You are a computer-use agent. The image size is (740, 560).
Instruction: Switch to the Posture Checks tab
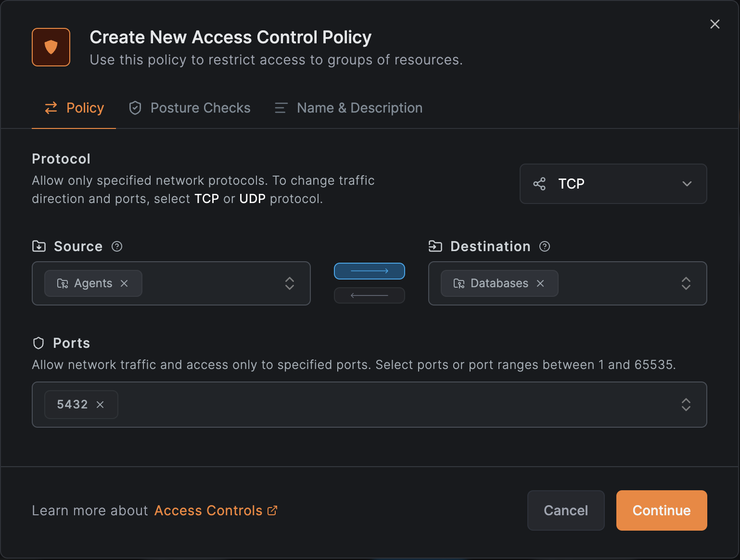[x=190, y=108]
